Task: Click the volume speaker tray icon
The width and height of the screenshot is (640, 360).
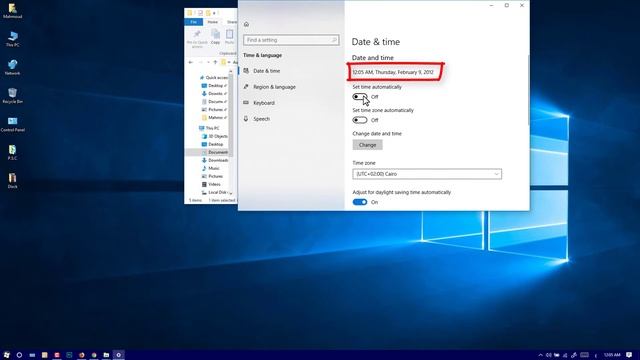Action: (549, 355)
